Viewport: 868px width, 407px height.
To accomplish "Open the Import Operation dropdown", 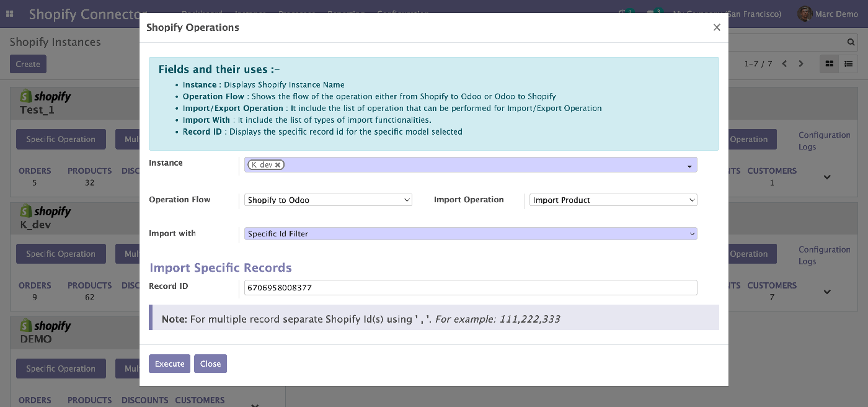I will [x=613, y=200].
